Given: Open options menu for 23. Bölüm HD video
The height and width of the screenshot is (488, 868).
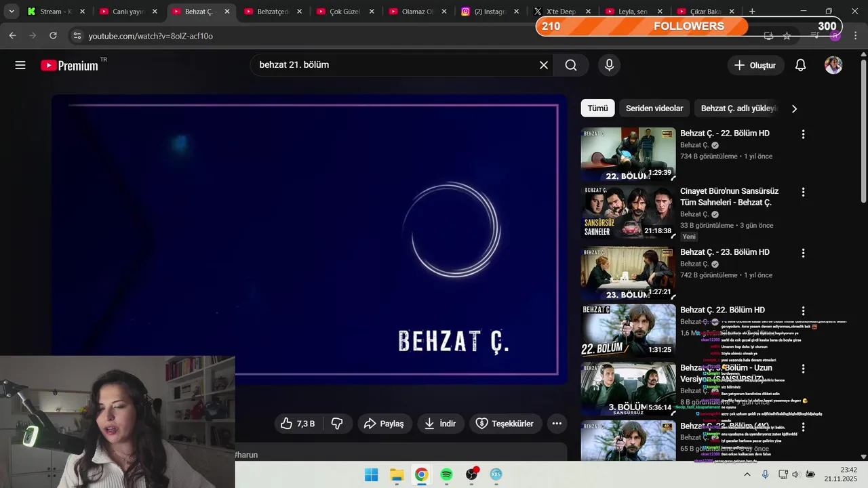Looking at the screenshot, I should 803,253.
